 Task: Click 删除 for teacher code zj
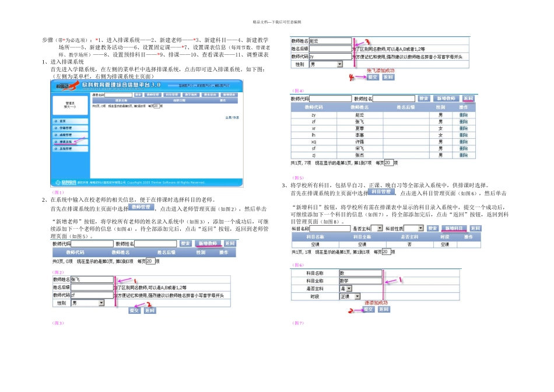(463, 155)
